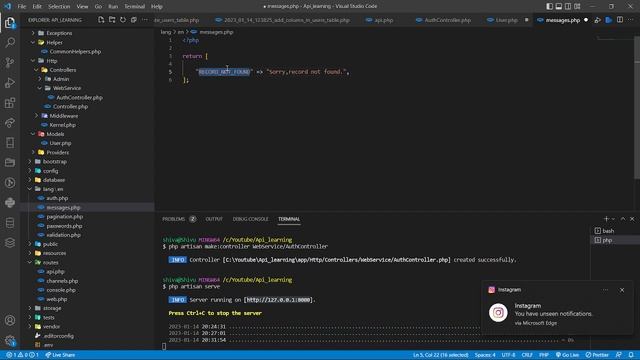Open the File menu

[x=22, y=6]
